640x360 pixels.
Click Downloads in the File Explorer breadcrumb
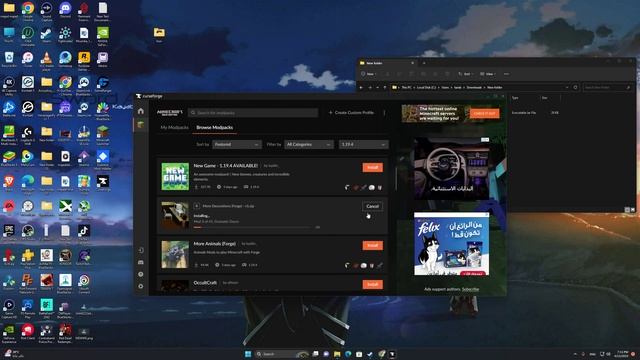click(474, 87)
